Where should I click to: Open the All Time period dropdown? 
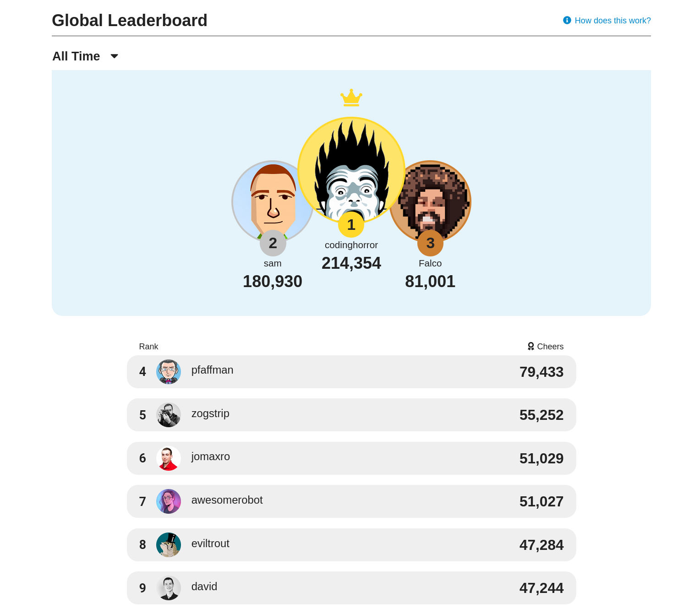click(76, 56)
